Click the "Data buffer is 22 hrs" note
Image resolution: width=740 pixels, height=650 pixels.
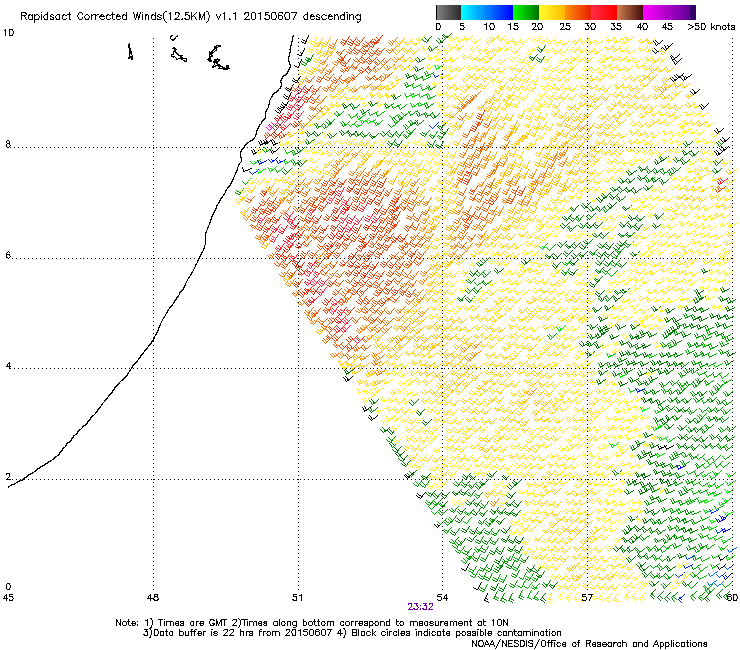point(237,633)
